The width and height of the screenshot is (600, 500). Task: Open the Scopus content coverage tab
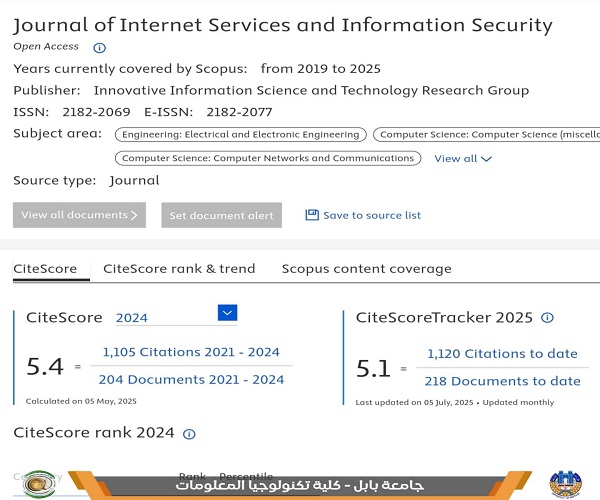pos(367,269)
